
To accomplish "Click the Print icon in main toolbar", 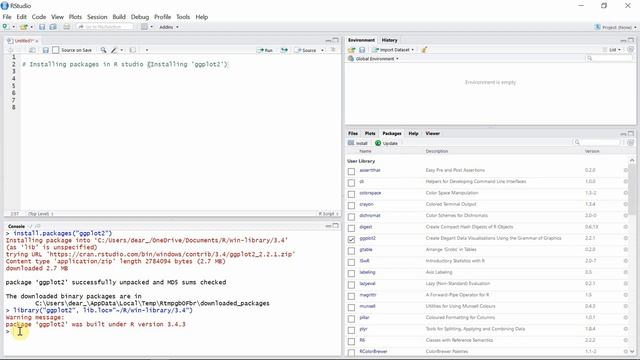I will click(x=67, y=27).
